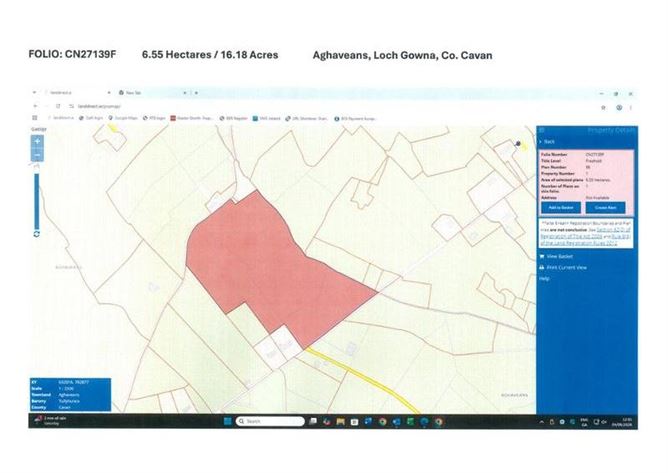Open the tab search dropdown arrow
Viewport: 668px width, 473px height.
(x=35, y=92)
